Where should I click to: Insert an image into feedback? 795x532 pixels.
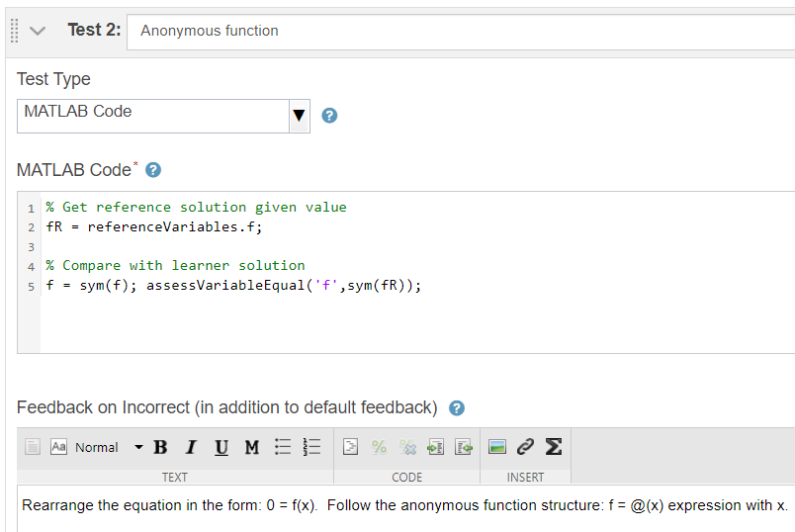pyautogui.click(x=497, y=447)
